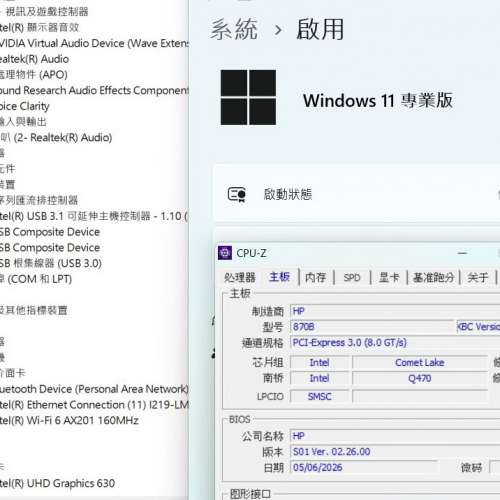500x500 pixels.
Task: Click the KBC Version field in CPU-Z
Action: point(478,327)
